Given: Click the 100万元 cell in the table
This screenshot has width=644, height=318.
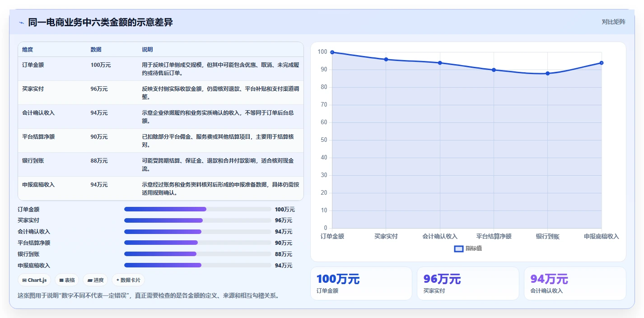Looking at the screenshot, I should (101, 65).
